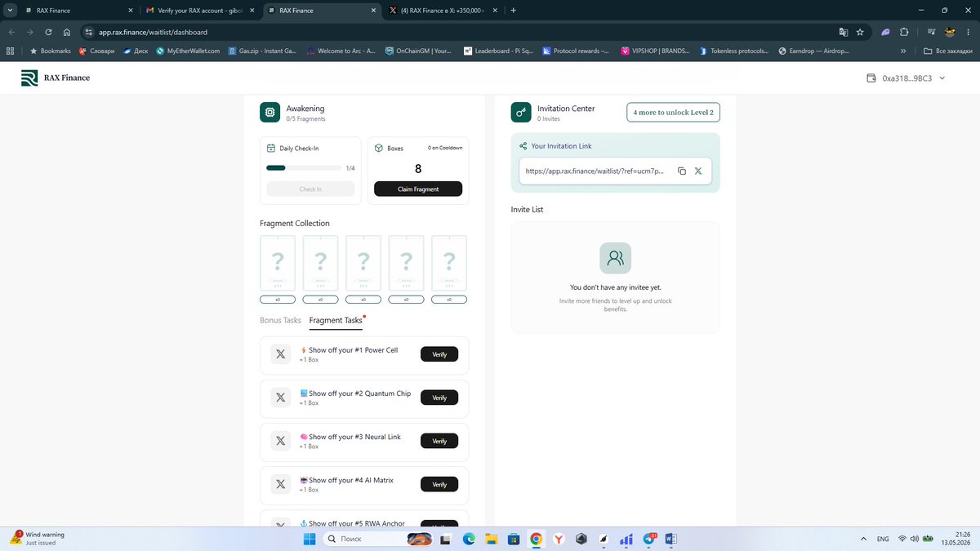Image resolution: width=980 pixels, height=551 pixels.
Task: Switch to the RAX Finance X profile tab
Action: (443, 11)
